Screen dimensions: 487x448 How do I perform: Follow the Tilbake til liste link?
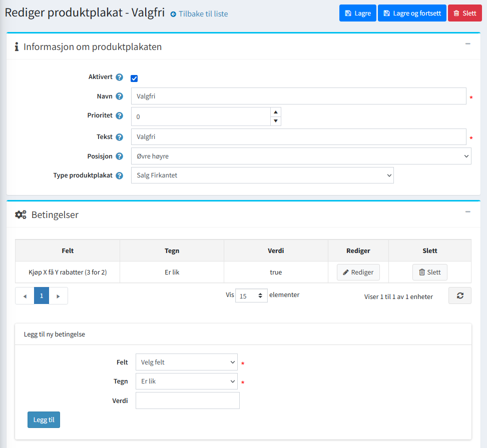[199, 14]
